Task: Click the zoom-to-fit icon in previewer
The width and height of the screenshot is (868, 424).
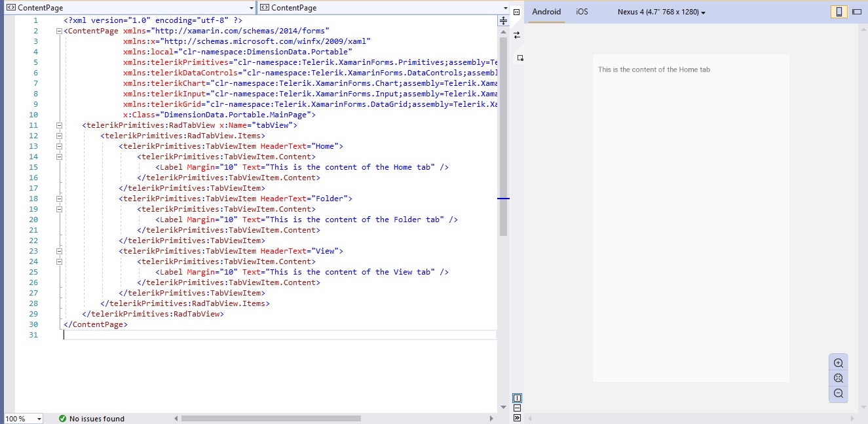Action: (838, 378)
